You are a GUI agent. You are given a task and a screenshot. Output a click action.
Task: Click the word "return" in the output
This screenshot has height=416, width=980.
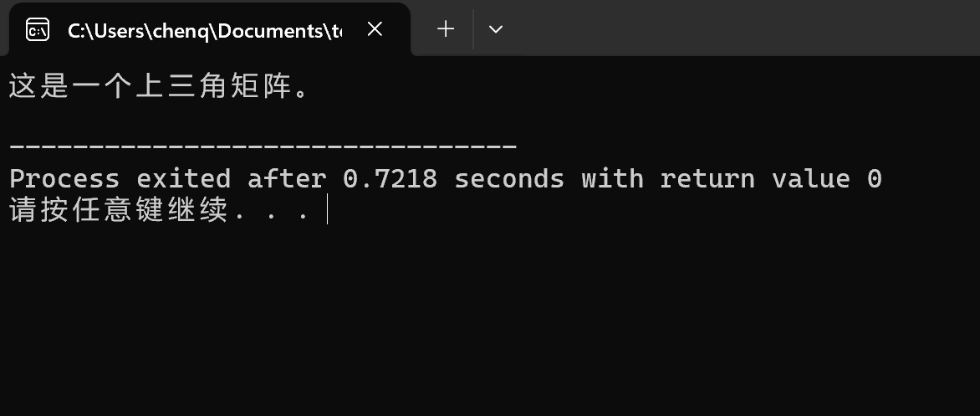(x=707, y=179)
